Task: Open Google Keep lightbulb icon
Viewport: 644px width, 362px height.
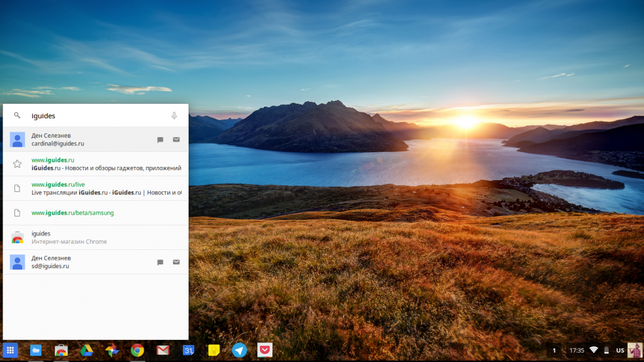Action: 214,350
